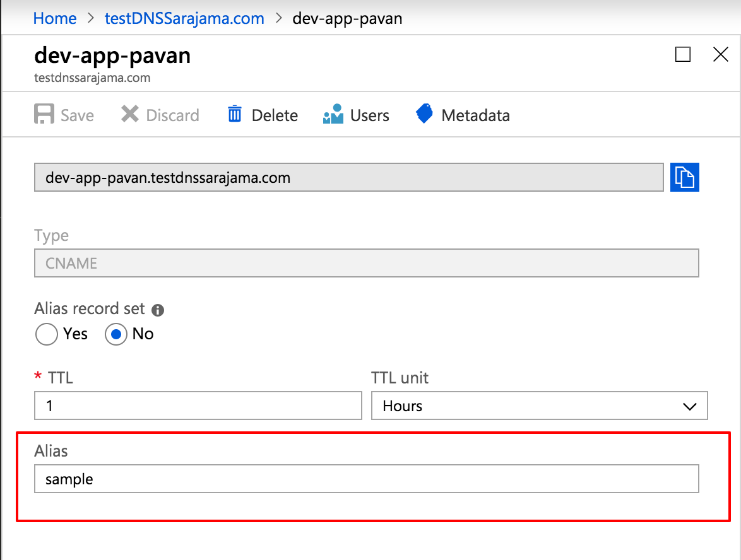Click the Save icon on the toolbar

click(x=44, y=114)
